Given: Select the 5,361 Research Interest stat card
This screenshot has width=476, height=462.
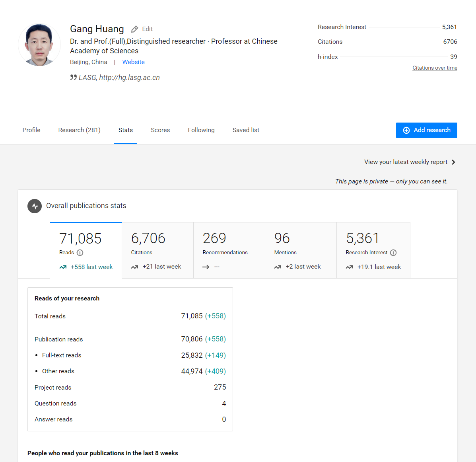Looking at the screenshot, I should pyautogui.click(x=373, y=250).
